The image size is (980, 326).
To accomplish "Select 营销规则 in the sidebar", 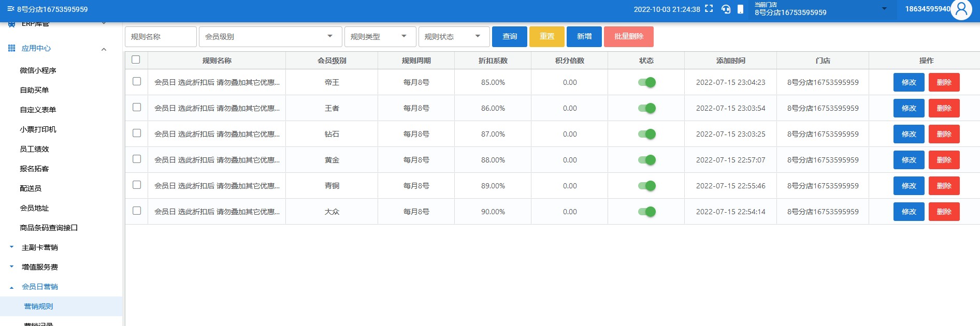I will (38, 306).
